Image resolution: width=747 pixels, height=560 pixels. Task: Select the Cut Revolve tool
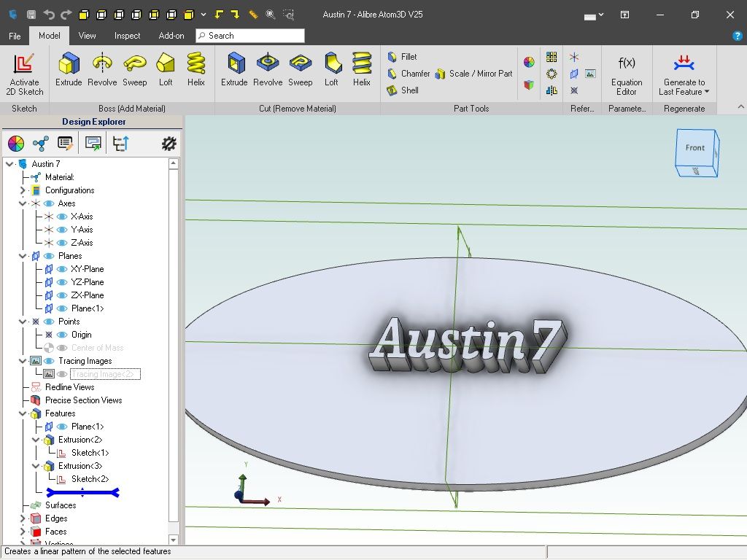pos(268,69)
